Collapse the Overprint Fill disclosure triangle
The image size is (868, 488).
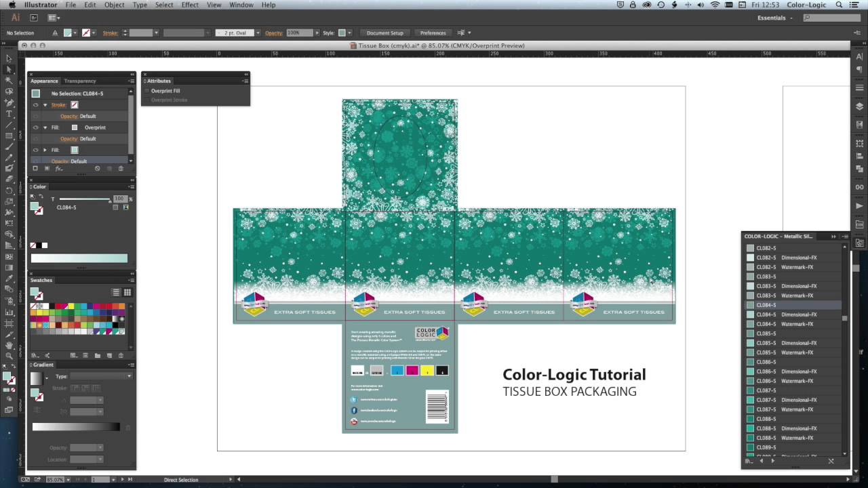pos(45,127)
